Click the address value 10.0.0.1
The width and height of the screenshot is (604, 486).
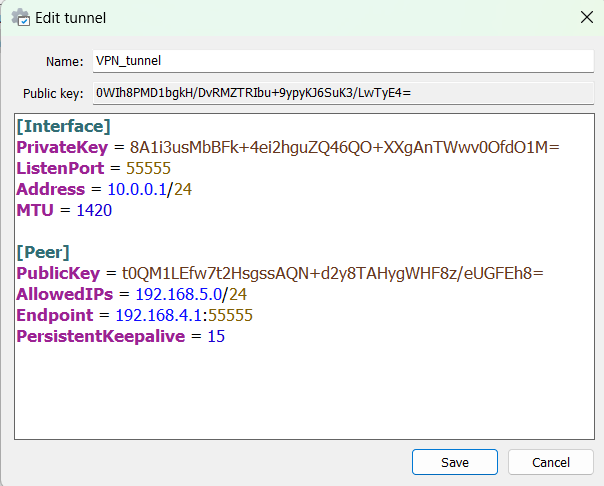tap(137, 189)
